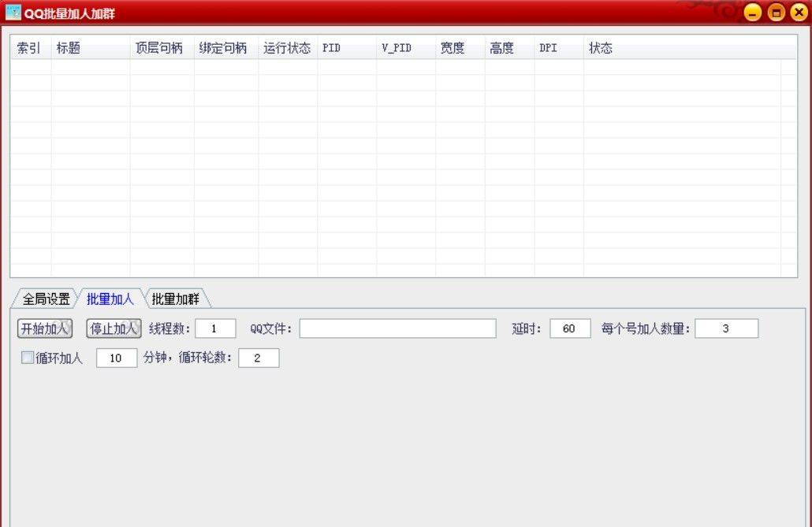The width and height of the screenshot is (812, 527).
Task: Click the app icon in title bar
Action: [13, 13]
